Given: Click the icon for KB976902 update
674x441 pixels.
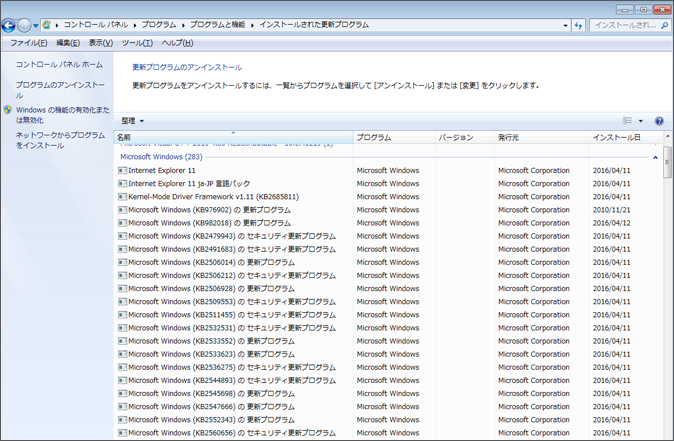Looking at the screenshot, I should pyautogui.click(x=123, y=210).
